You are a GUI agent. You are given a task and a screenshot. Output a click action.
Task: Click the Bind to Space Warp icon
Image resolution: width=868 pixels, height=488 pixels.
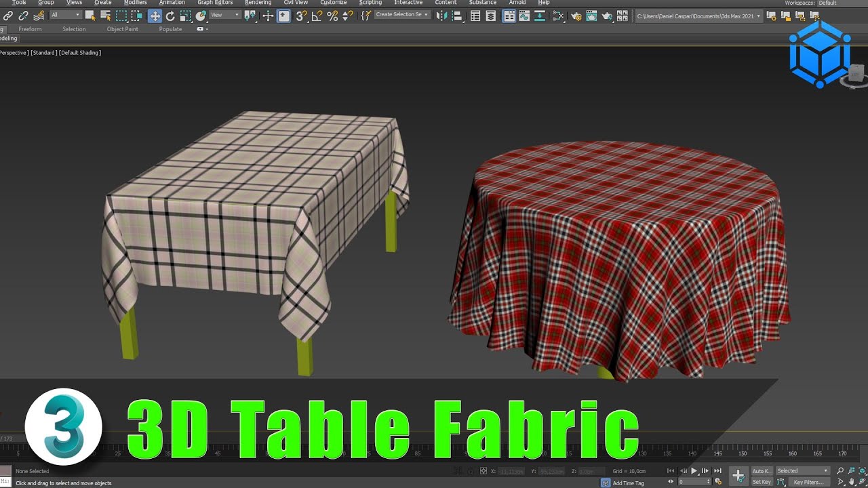[x=39, y=16]
